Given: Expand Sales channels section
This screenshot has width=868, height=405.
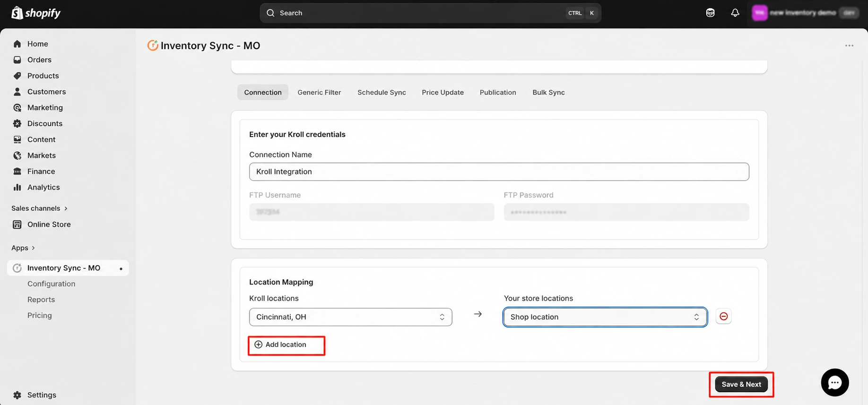Looking at the screenshot, I should pyautogui.click(x=40, y=208).
